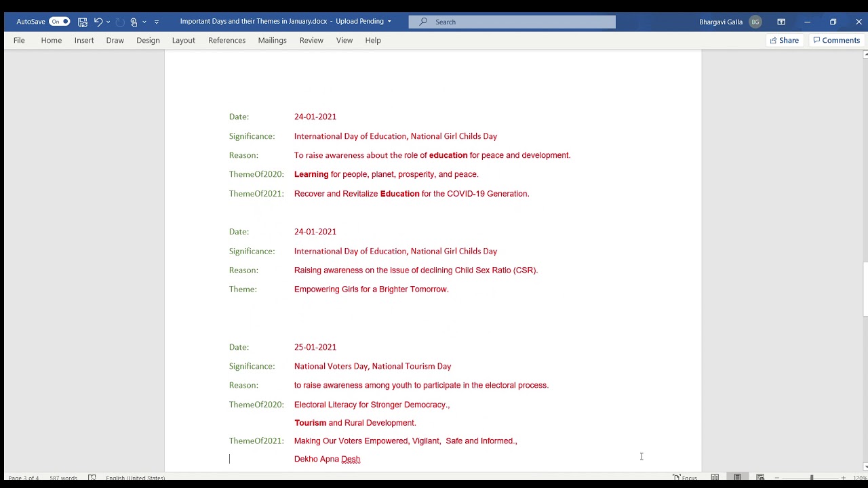Open the Insert tab
The height and width of the screenshot is (488, 868).
[84, 40]
